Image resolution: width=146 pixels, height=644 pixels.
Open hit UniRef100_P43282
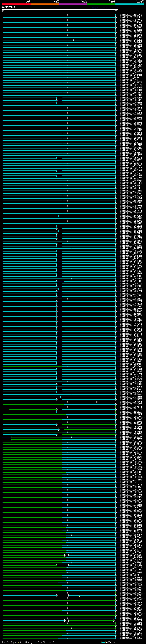click(131, 27)
